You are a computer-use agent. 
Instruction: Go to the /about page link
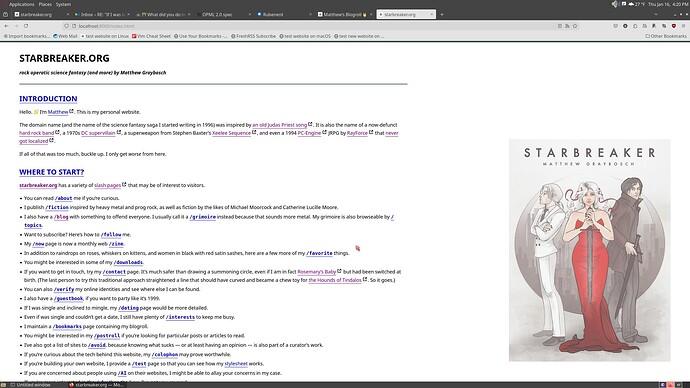pyautogui.click(x=63, y=198)
